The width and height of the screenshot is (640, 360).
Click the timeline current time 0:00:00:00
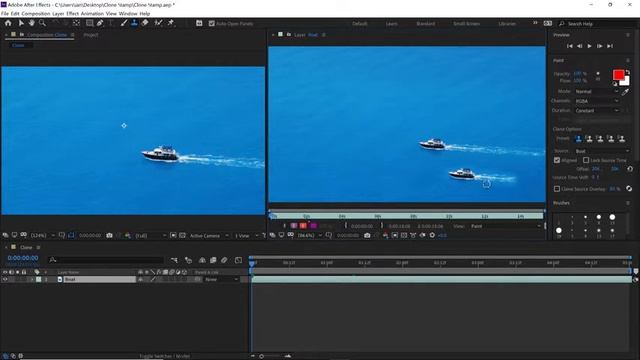coord(23,258)
